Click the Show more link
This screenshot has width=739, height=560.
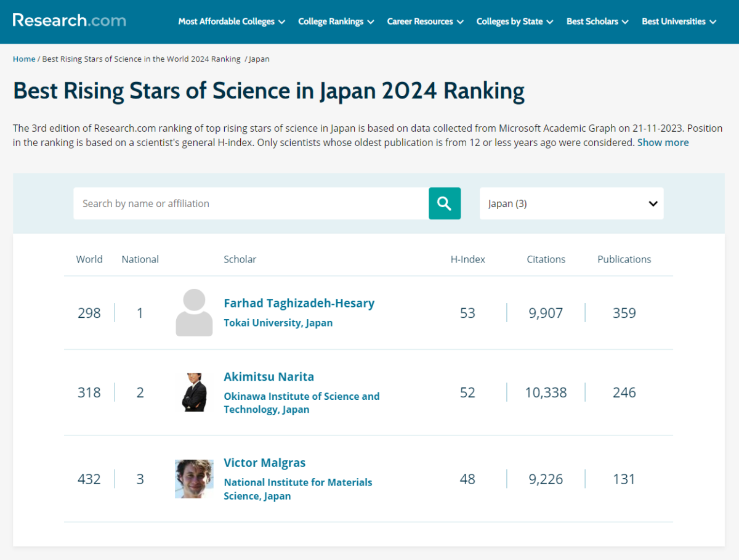click(663, 142)
